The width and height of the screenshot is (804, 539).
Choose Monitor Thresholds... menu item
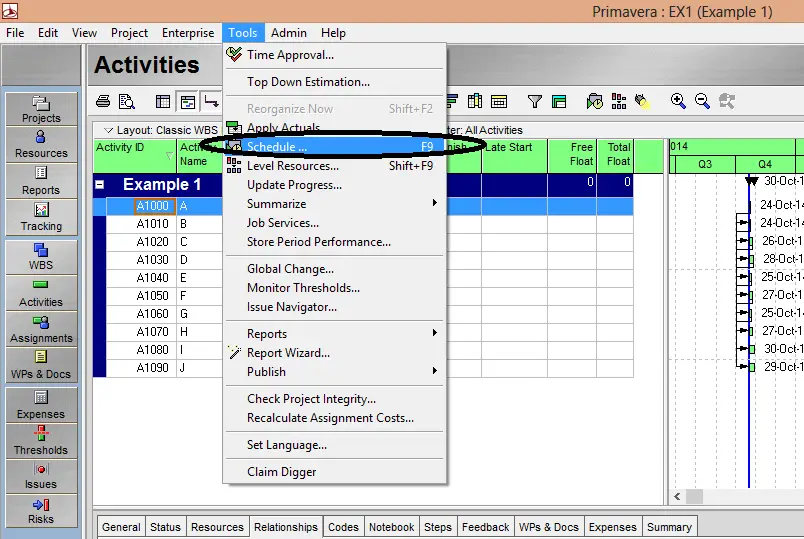[334, 288]
